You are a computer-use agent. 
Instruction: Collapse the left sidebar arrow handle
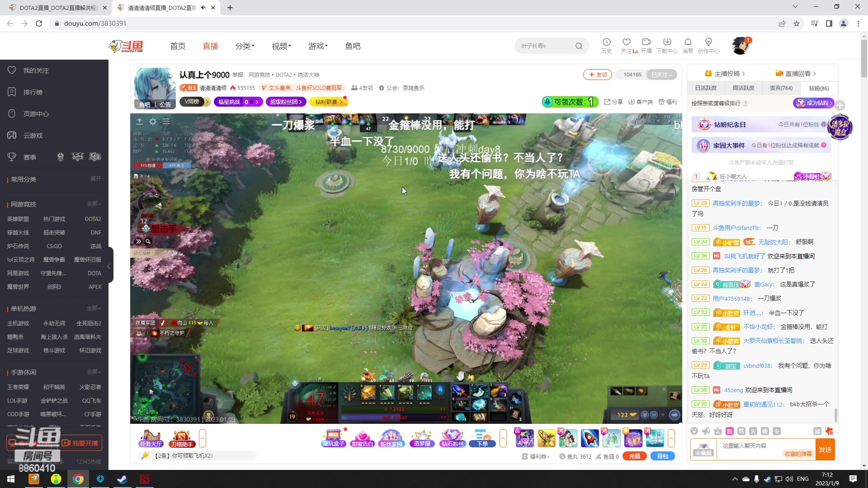pos(109,266)
